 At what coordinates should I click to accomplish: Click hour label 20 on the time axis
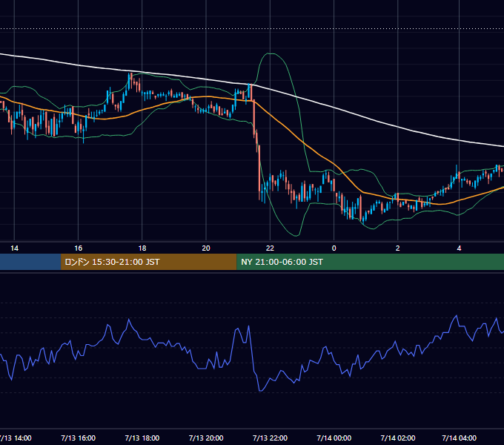tap(206, 248)
